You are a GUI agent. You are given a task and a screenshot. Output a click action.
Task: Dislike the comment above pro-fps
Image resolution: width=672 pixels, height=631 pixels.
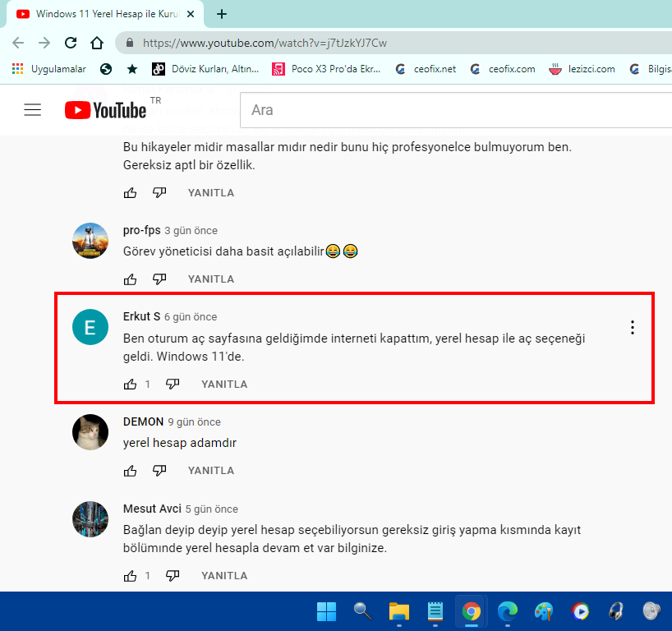pyautogui.click(x=159, y=193)
